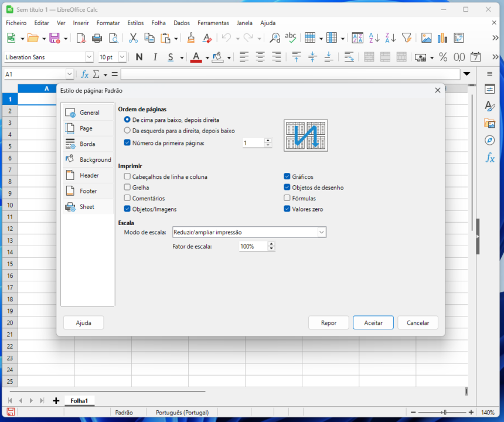
Task: Open the 'Modo de escala' dropdown
Action: point(249,232)
